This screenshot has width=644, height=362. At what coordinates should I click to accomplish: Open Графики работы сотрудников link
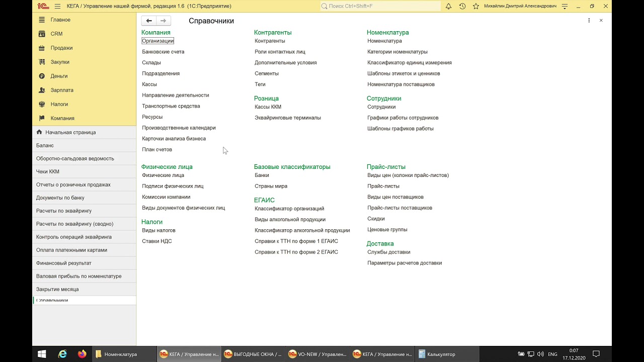click(x=403, y=118)
